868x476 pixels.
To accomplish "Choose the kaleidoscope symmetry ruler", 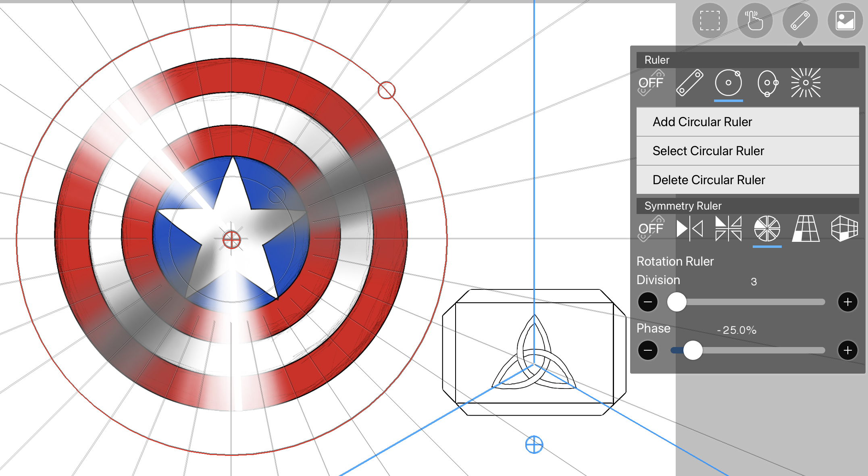I will click(x=728, y=229).
